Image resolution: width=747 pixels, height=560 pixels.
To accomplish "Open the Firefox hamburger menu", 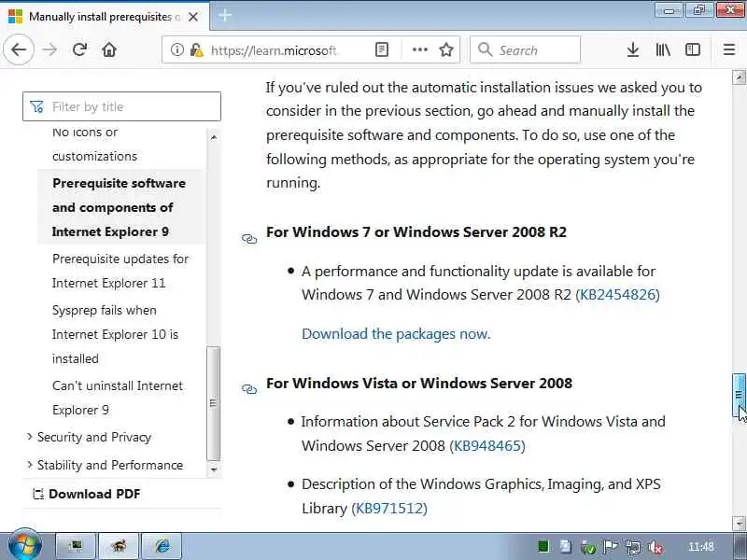I will pyautogui.click(x=729, y=49).
